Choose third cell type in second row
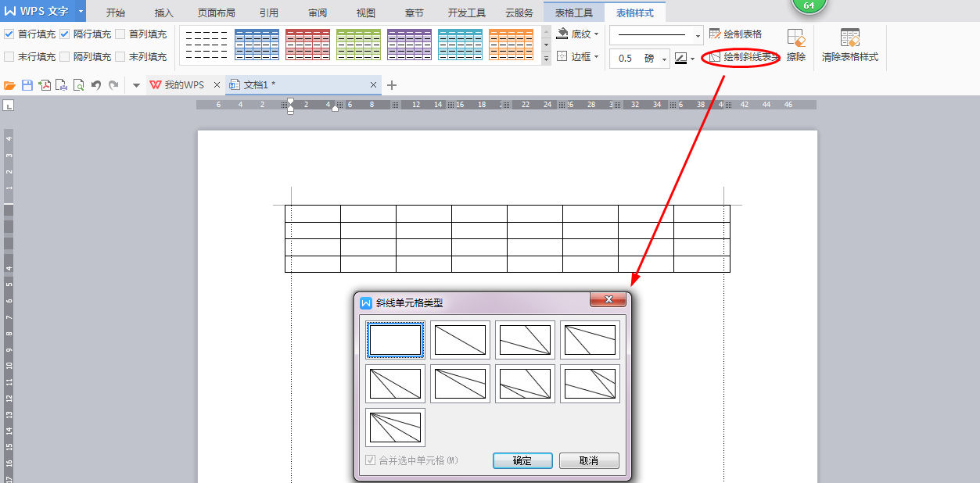980x483 pixels. click(525, 384)
